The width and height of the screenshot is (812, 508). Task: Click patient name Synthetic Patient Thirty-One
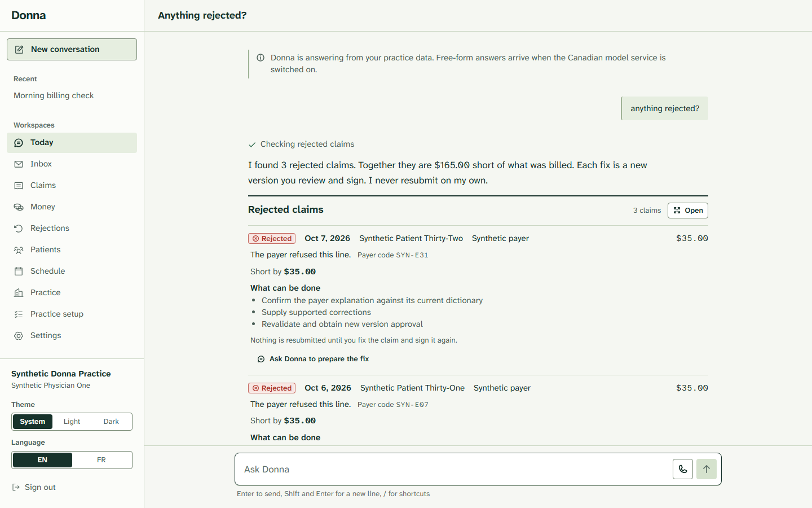(x=412, y=388)
